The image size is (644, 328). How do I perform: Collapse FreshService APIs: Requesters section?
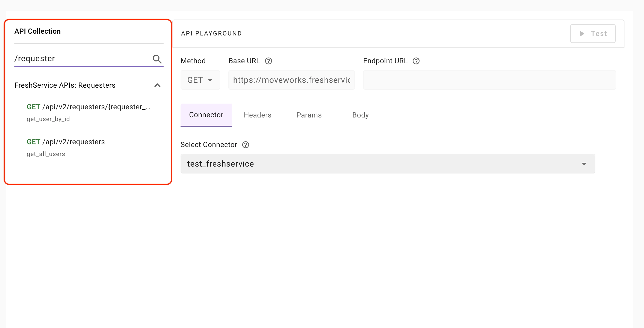[x=157, y=85]
